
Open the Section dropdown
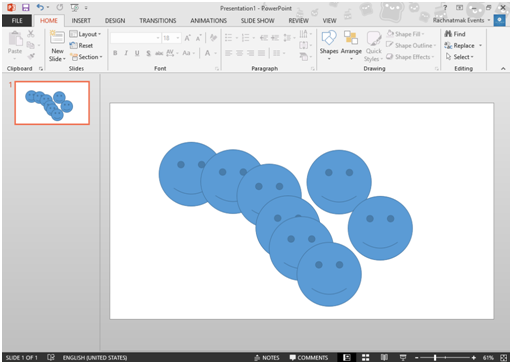coord(86,57)
